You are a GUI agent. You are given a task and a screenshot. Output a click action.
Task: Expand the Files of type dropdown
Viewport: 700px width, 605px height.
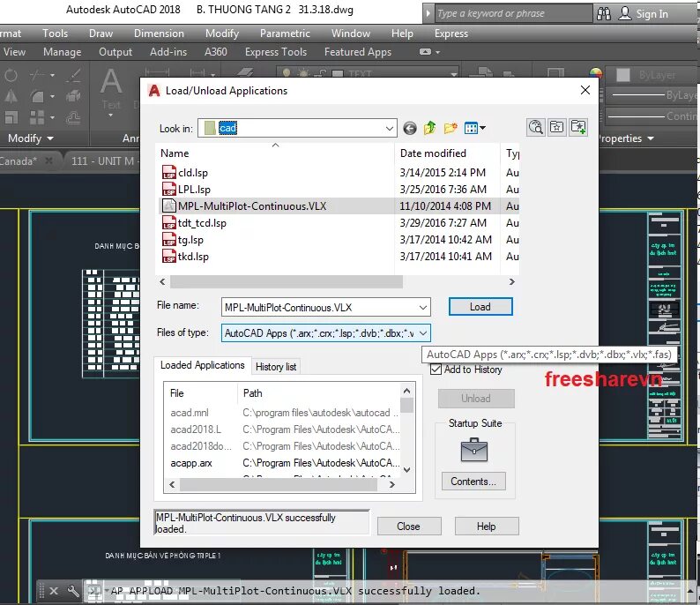[423, 333]
